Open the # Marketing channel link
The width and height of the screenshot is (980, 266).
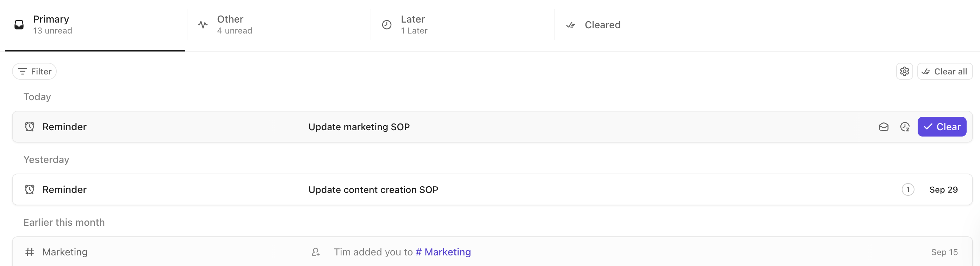pyautogui.click(x=443, y=252)
